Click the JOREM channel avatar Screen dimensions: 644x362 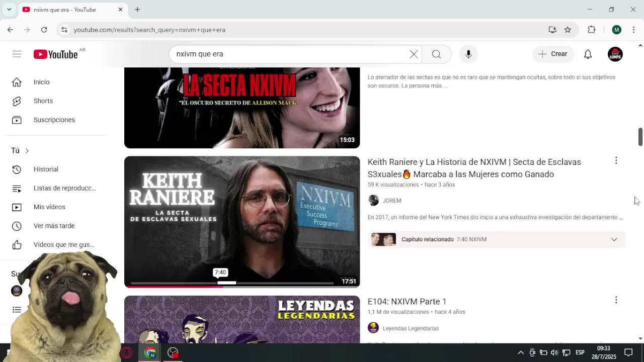pyautogui.click(x=373, y=201)
